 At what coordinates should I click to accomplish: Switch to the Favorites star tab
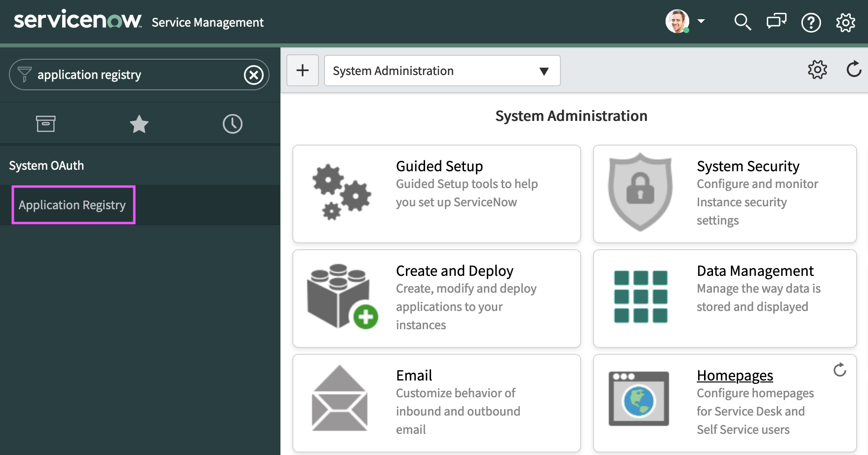pyautogui.click(x=139, y=124)
